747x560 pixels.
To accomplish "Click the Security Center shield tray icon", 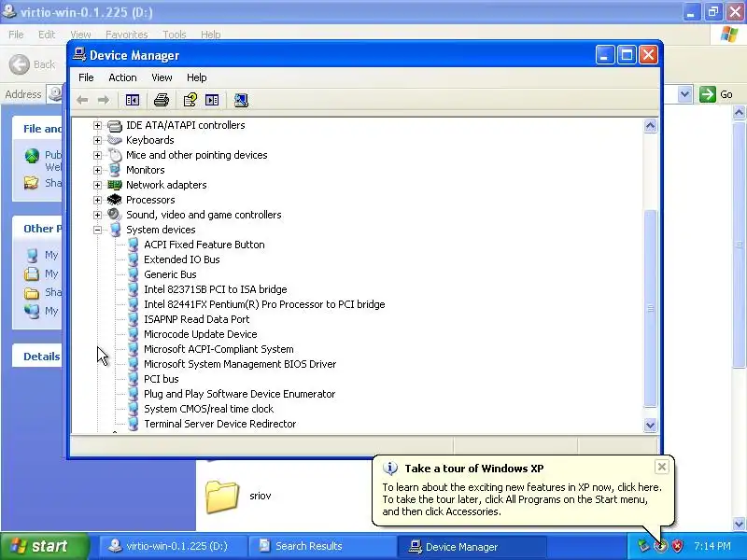I will point(677,546).
